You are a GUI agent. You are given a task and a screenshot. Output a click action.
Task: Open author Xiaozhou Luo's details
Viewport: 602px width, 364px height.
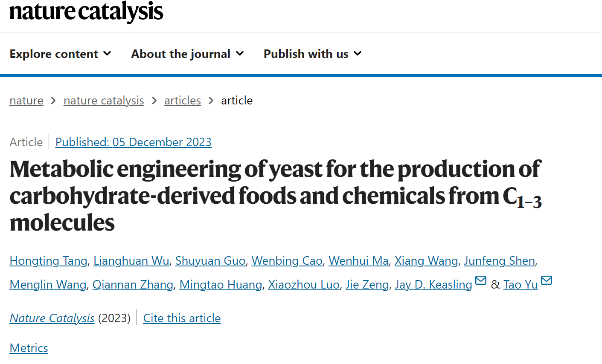click(x=304, y=285)
